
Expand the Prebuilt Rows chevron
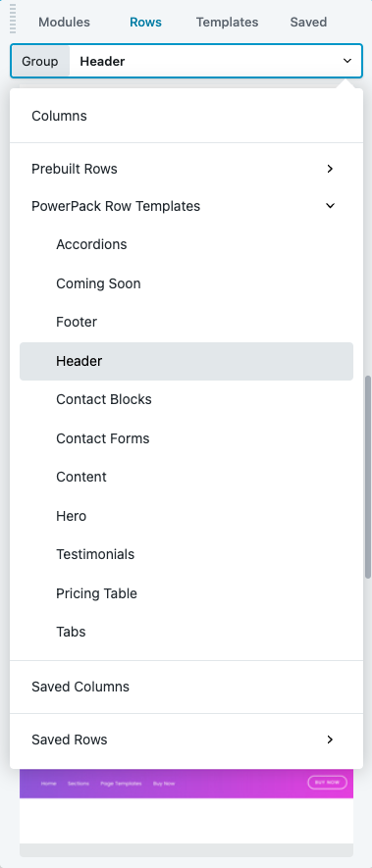click(330, 169)
